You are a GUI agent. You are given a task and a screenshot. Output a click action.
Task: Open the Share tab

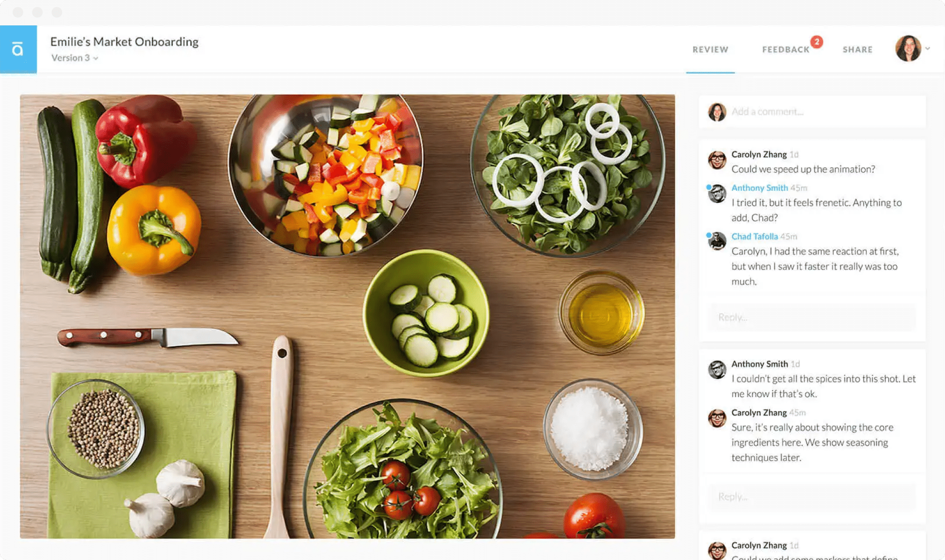click(857, 49)
